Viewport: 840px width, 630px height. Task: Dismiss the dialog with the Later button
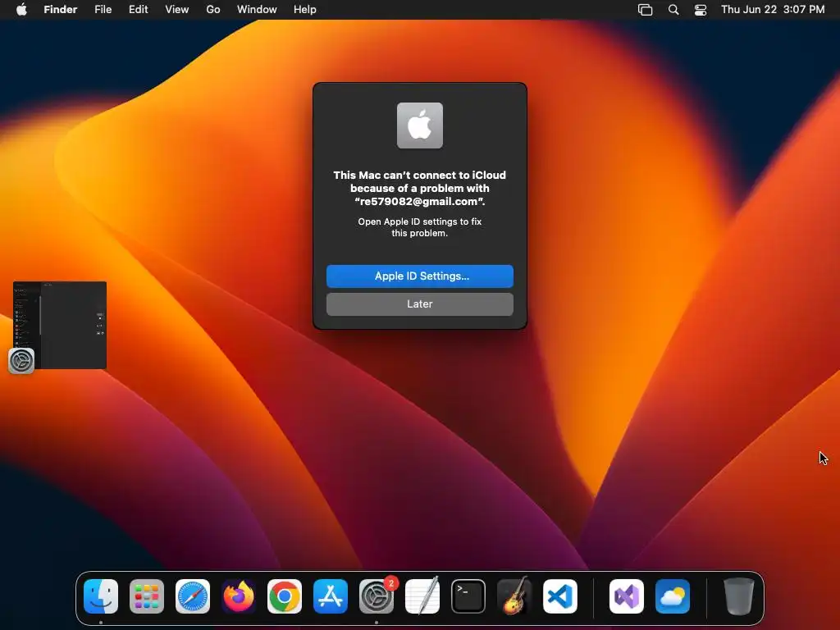(420, 304)
